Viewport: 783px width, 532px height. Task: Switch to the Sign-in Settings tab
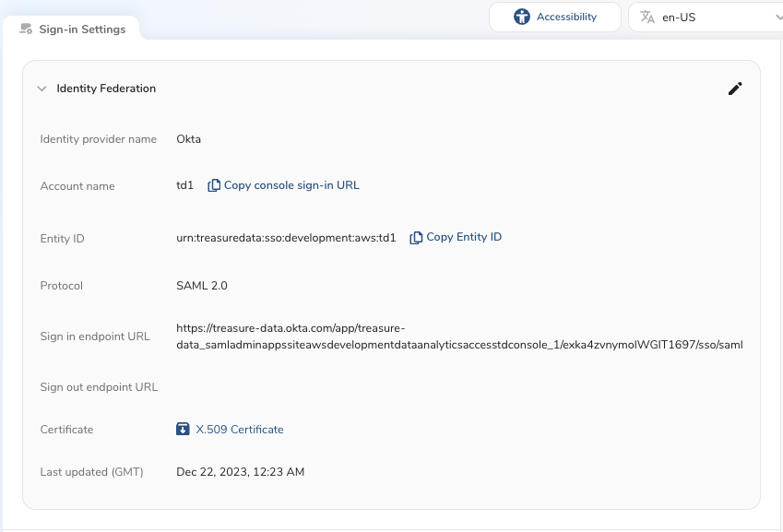click(81, 30)
